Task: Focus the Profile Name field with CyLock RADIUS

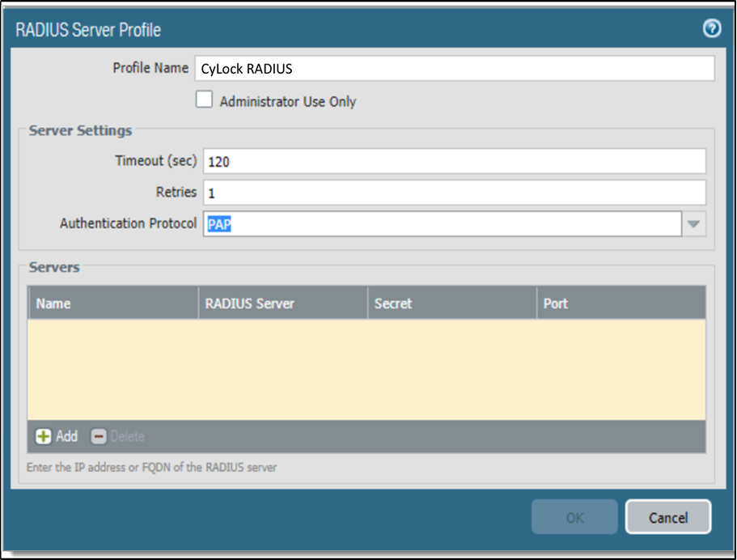Action: 454,69
